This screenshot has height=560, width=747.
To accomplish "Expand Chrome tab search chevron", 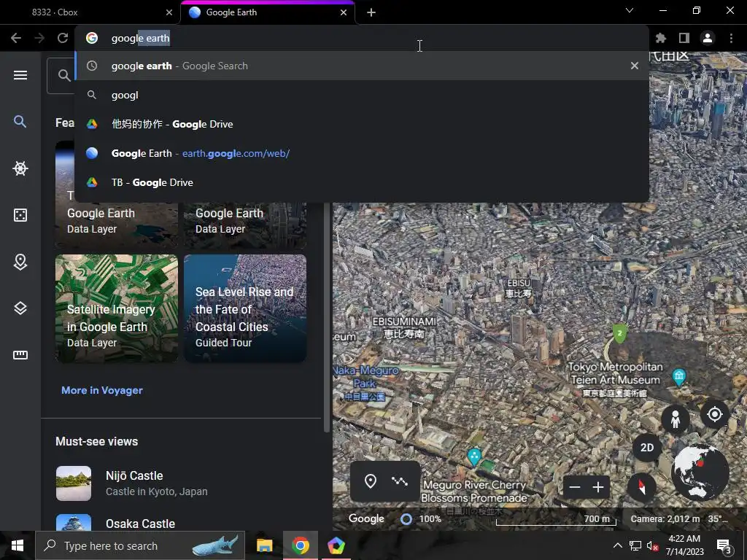I will click(630, 10).
